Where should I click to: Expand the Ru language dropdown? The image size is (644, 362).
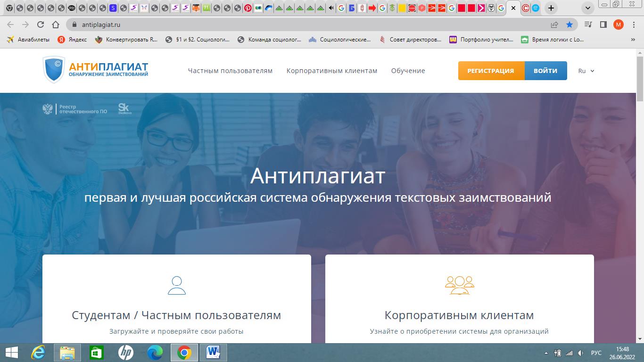(x=586, y=71)
